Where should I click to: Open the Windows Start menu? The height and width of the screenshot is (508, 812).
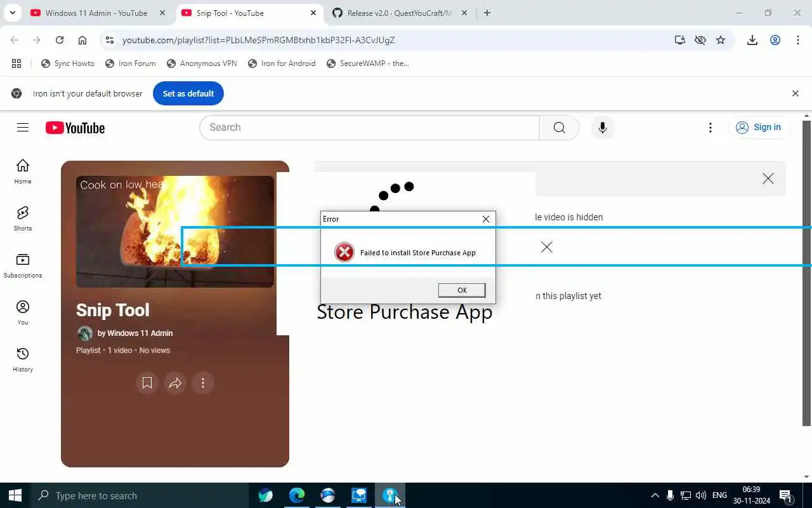coord(15,495)
